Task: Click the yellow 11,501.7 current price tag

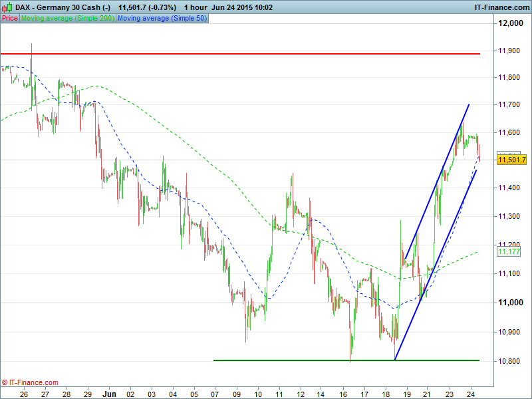Action: (x=511, y=160)
